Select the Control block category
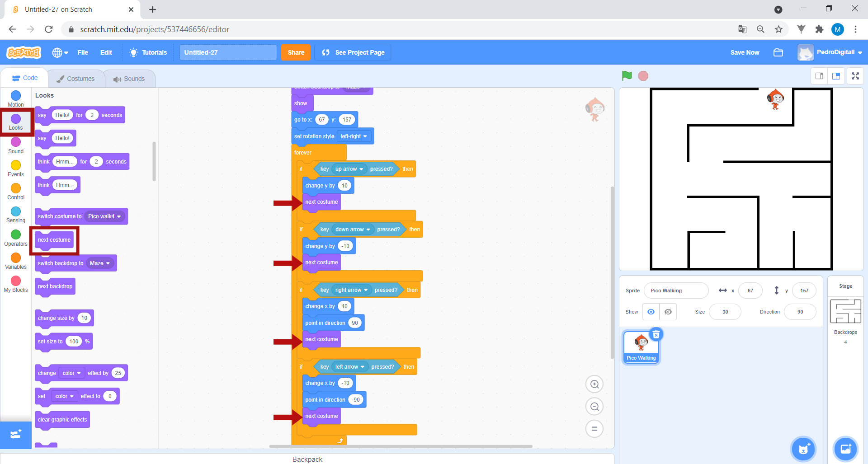 [16, 191]
